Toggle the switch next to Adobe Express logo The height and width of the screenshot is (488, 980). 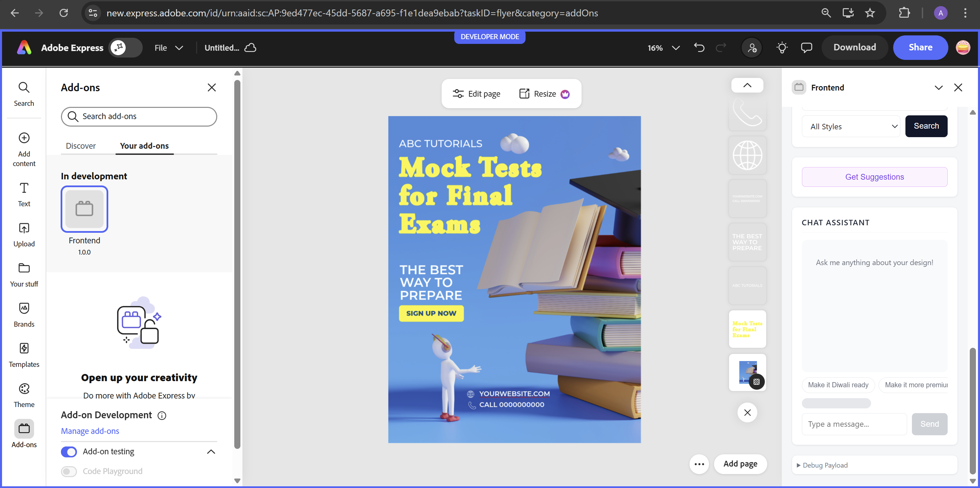pyautogui.click(x=126, y=48)
